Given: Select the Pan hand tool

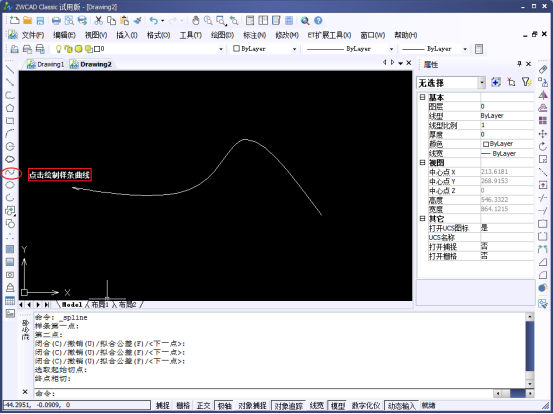Looking at the screenshot, I should (195, 21).
